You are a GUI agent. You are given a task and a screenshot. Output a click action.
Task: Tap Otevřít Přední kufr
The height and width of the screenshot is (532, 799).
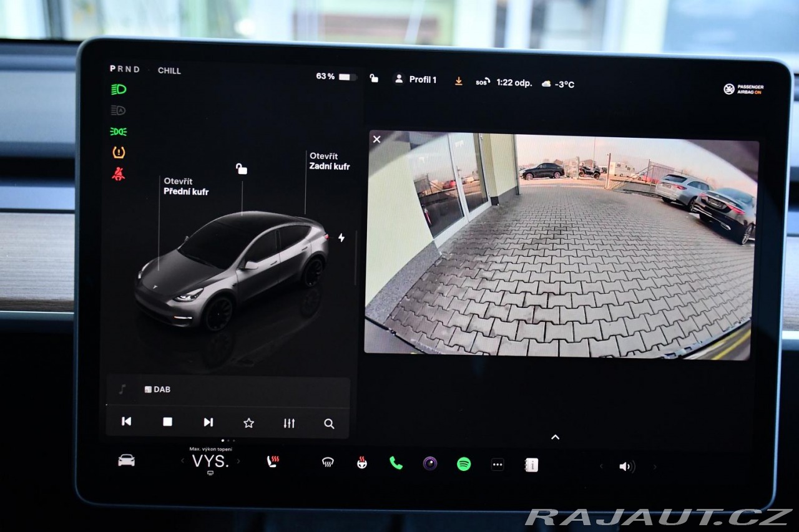[x=185, y=186]
